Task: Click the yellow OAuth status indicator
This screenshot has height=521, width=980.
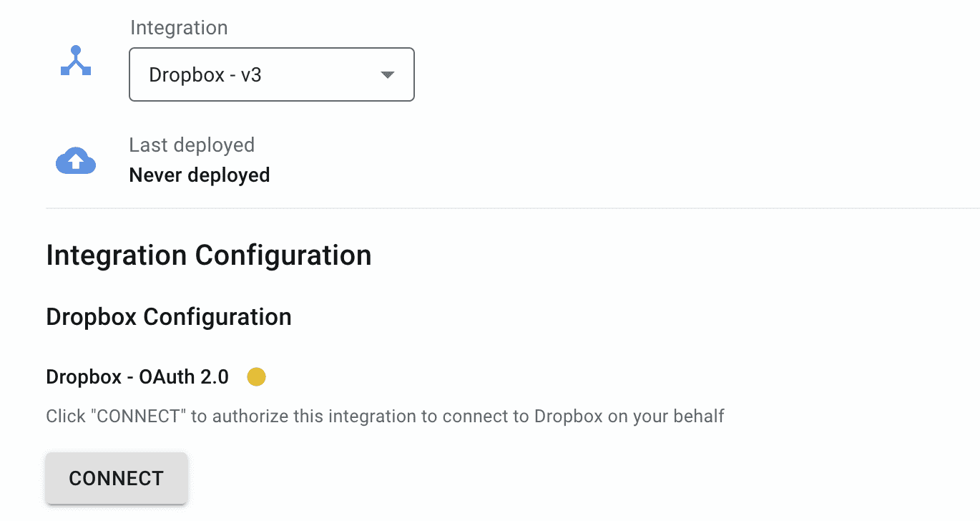Action: [256, 376]
